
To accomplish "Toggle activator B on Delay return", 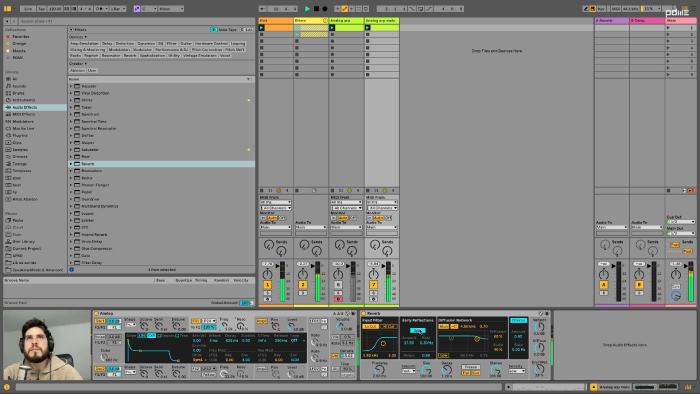I will pos(639,285).
